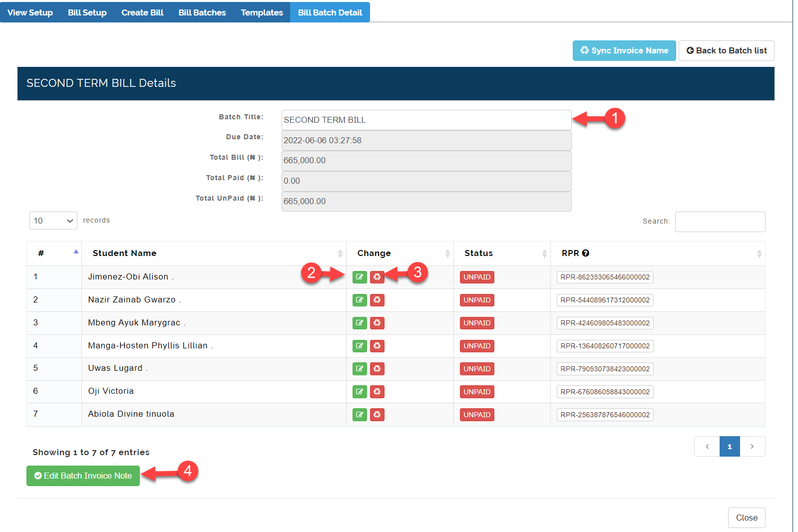The width and height of the screenshot is (798, 532).
Task: Click UNPAID status for Uwas Lugard
Action: pyautogui.click(x=477, y=369)
